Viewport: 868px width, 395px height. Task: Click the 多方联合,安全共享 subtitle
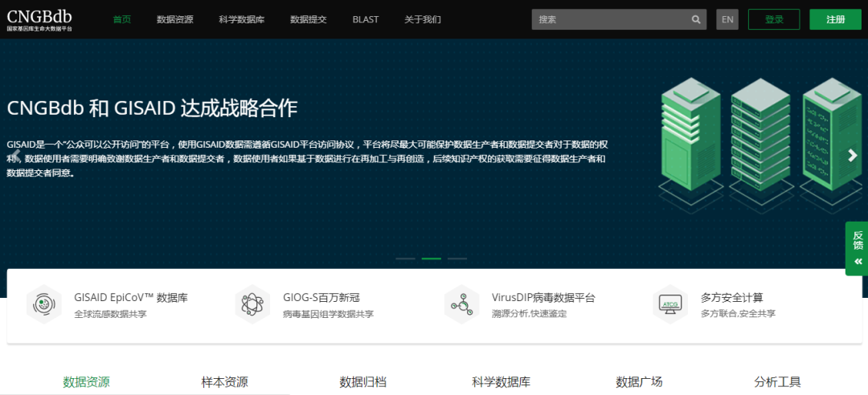738,314
